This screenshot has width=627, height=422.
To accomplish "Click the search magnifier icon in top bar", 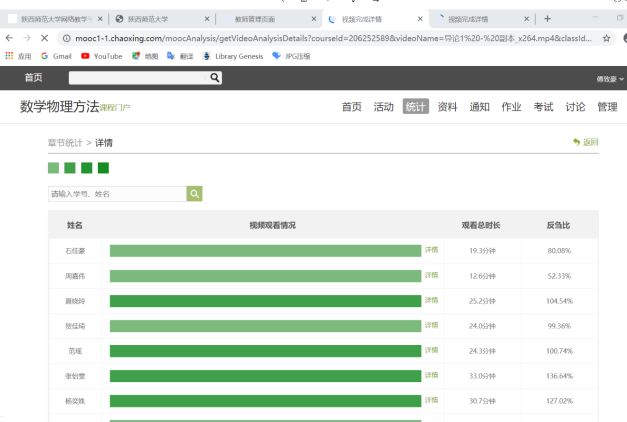I will [x=215, y=78].
